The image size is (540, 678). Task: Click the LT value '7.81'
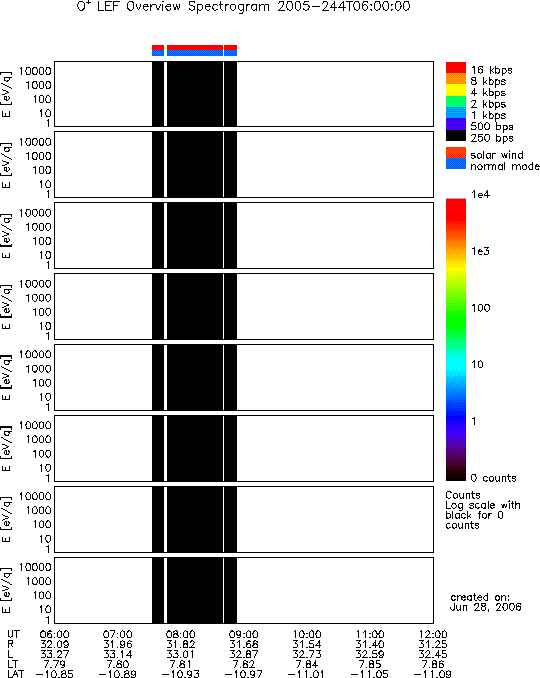[181, 664]
